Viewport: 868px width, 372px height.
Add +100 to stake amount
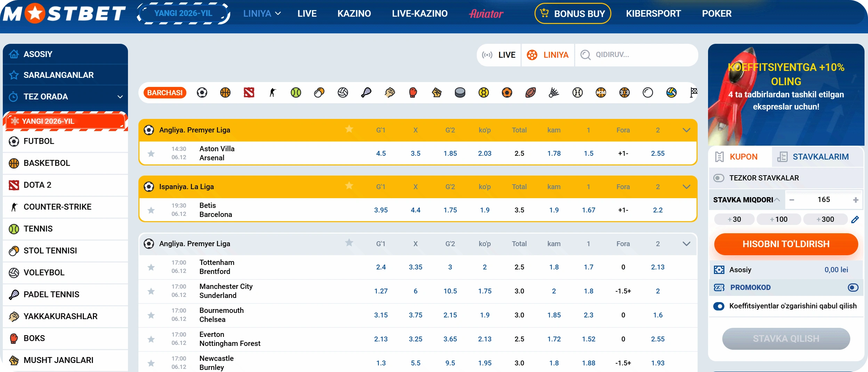click(x=779, y=219)
